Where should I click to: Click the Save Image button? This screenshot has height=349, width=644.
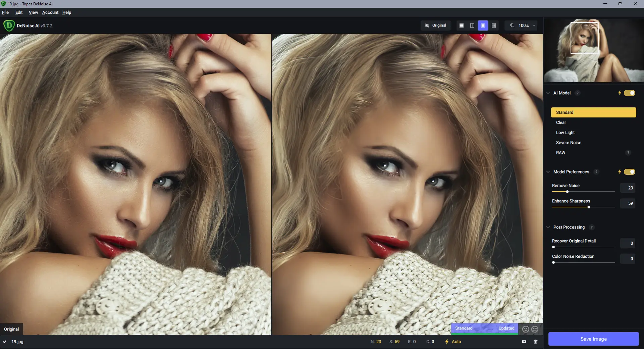tap(593, 339)
